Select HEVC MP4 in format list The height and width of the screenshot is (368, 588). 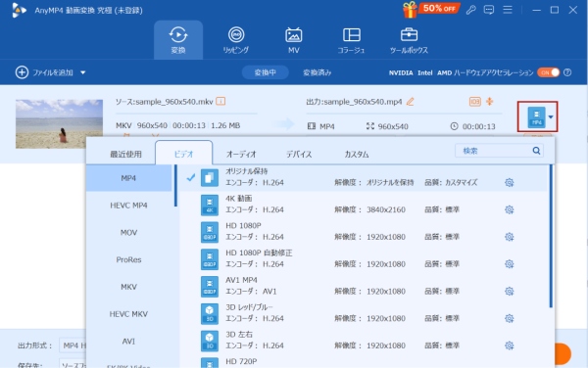click(128, 206)
